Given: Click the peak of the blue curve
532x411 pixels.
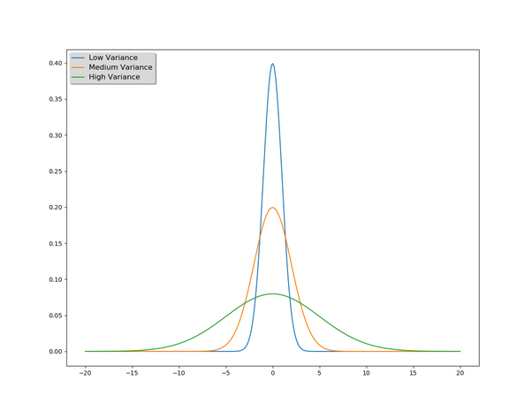Looking at the screenshot, I should pos(272,64).
